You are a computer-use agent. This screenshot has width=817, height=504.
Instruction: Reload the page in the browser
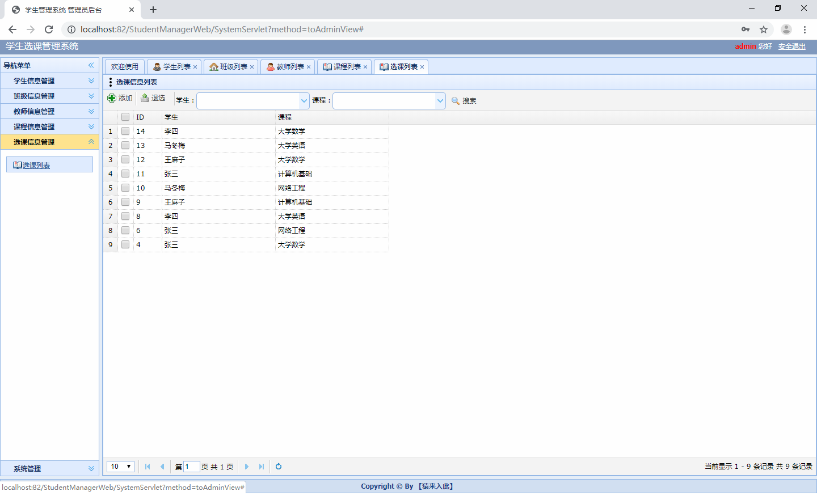[49, 29]
